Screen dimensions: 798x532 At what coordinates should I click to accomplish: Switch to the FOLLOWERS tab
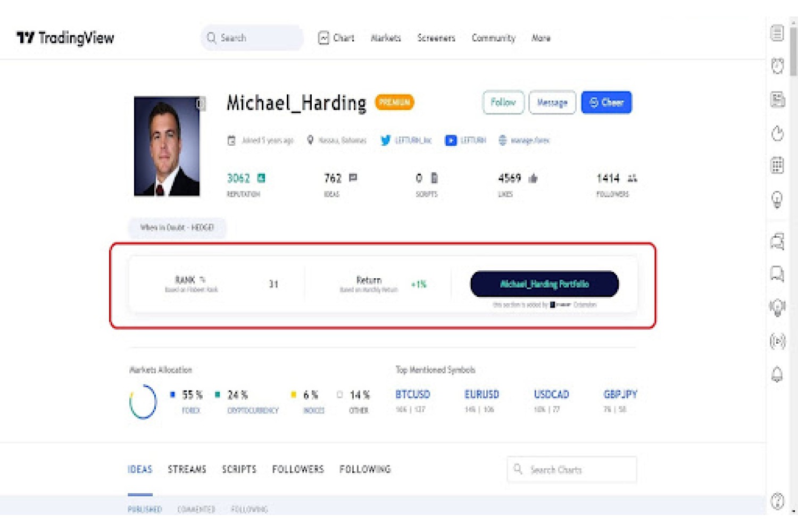(298, 469)
